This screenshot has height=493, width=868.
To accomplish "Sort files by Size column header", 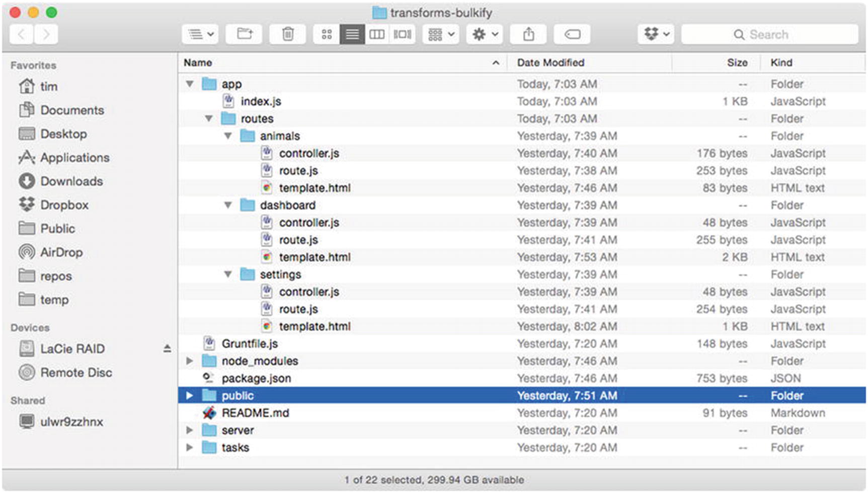I will point(737,62).
